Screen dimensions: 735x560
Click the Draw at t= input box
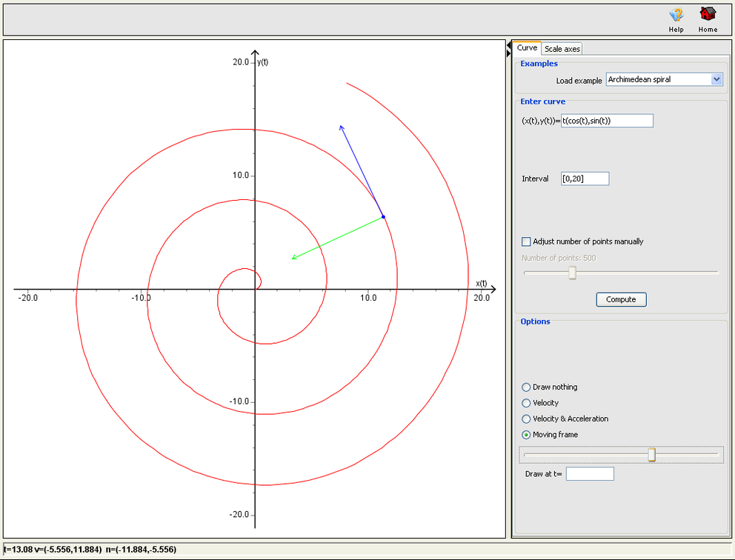[x=590, y=473]
